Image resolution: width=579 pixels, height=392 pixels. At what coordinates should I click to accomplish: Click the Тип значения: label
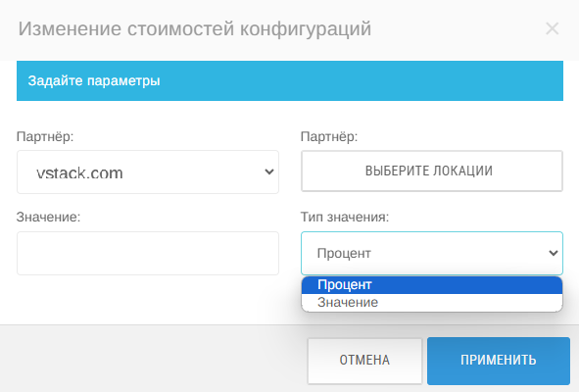345,217
